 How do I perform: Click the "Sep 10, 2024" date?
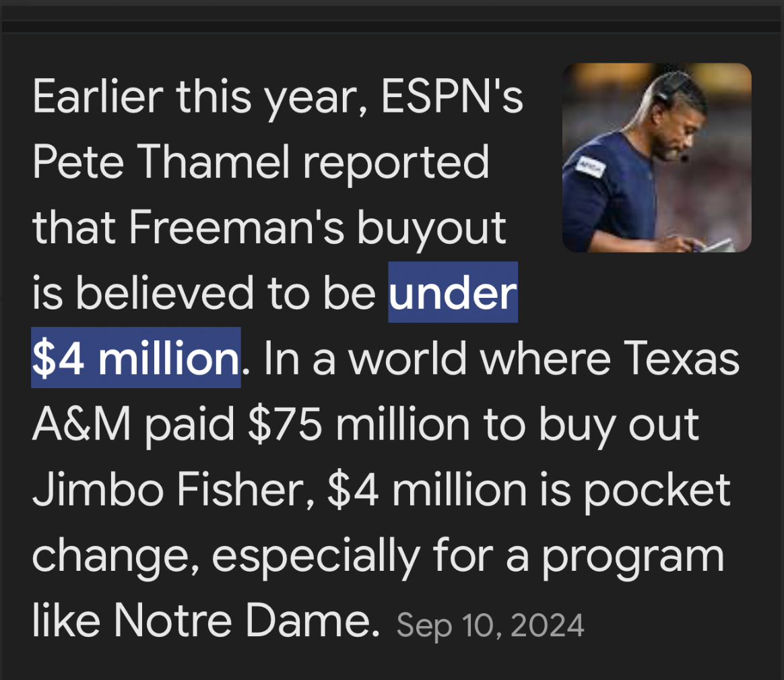coord(490,626)
